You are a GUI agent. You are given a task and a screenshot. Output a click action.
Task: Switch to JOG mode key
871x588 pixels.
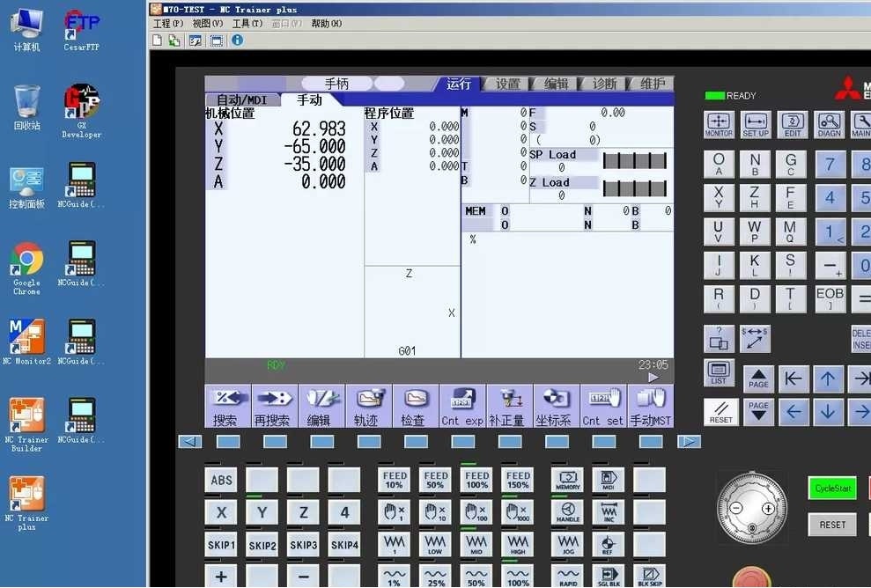[568, 544]
